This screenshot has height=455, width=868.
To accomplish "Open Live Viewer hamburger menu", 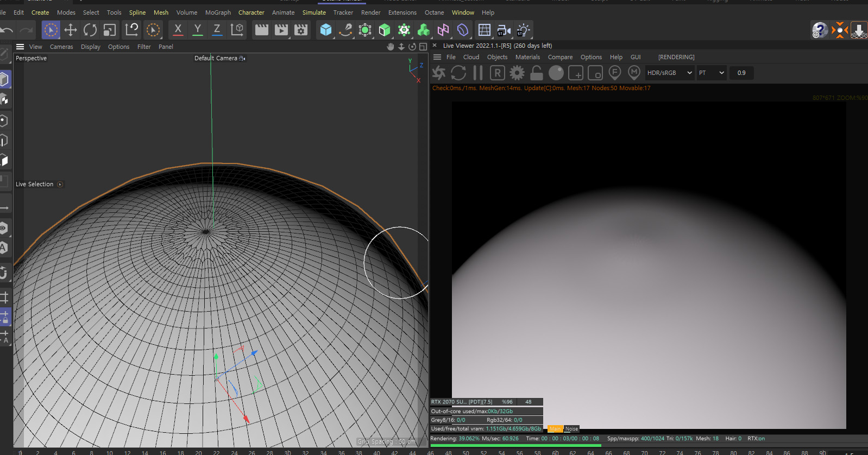I will pos(437,57).
